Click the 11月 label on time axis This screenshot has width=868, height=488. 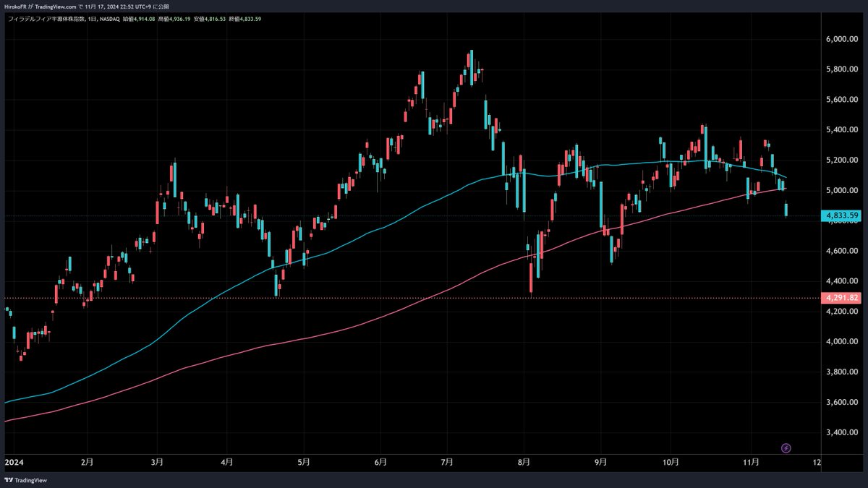(x=752, y=461)
